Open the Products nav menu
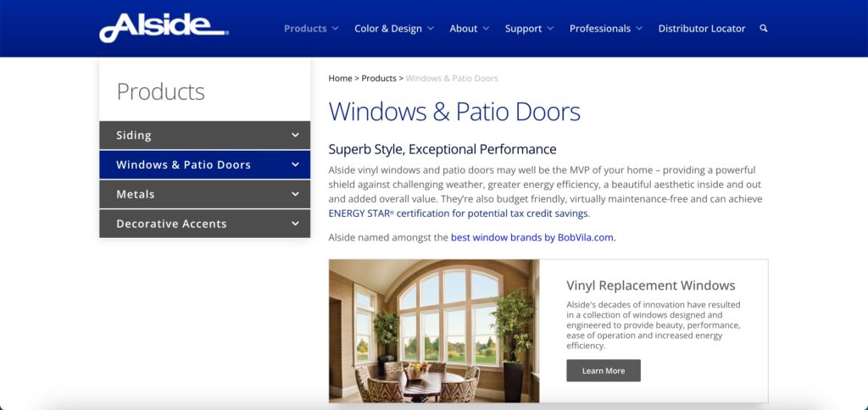 click(x=305, y=29)
